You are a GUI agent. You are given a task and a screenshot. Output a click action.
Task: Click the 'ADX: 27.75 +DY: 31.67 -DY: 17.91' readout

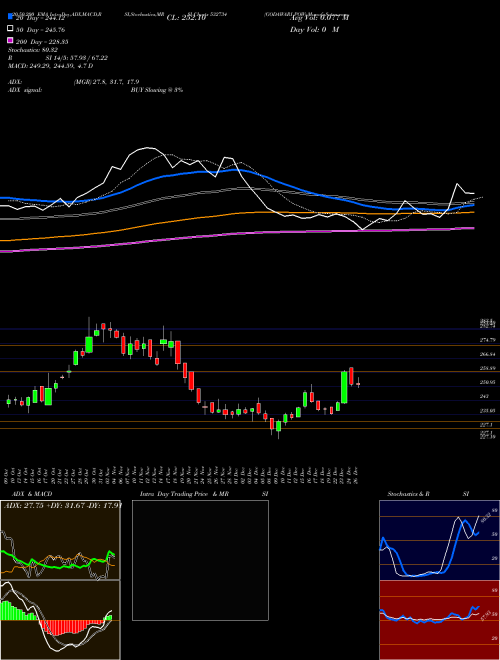tap(63, 505)
